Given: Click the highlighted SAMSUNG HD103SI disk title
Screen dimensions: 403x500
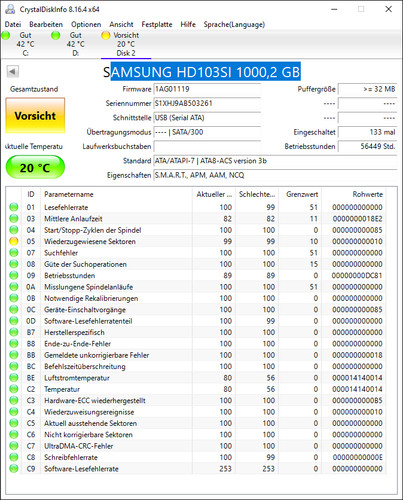Looking at the screenshot, I should click(202, 72).
